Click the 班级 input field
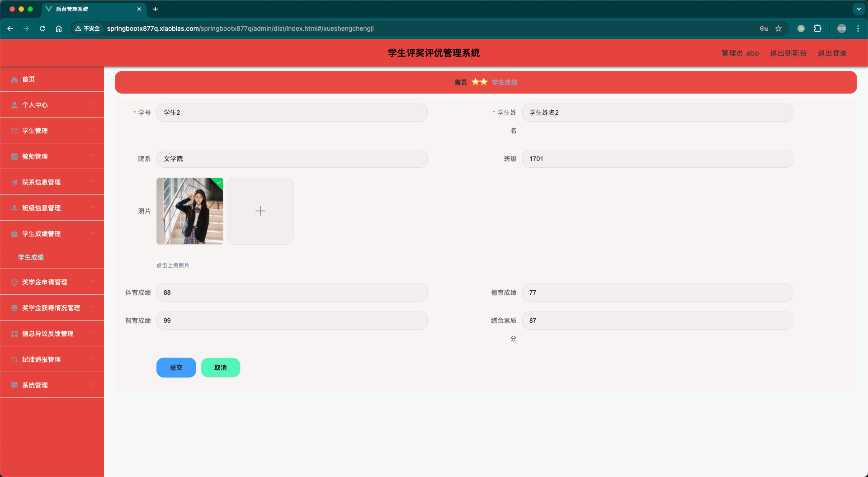The width and height of the screenshot is (868, 477). 658,159
